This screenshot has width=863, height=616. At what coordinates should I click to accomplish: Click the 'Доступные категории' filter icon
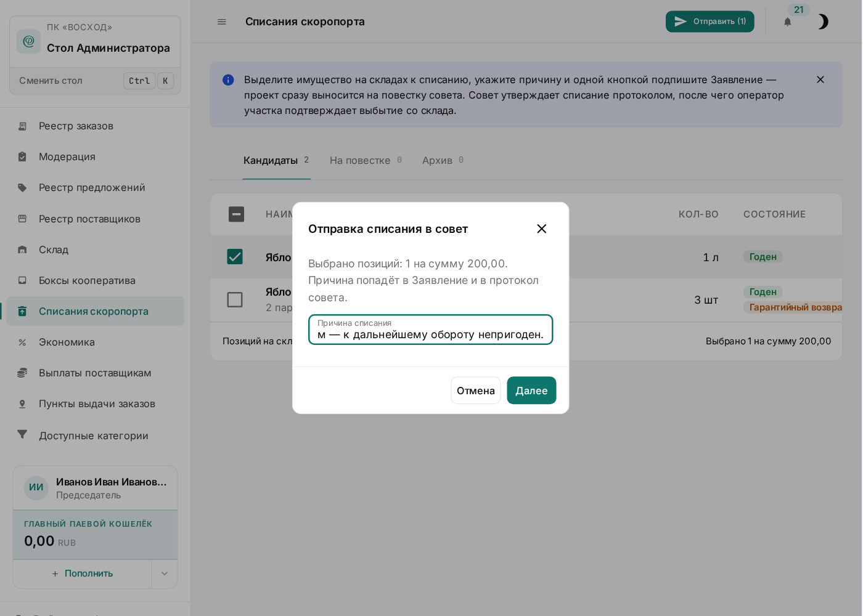pyautogui.click(x=22, y=434)
